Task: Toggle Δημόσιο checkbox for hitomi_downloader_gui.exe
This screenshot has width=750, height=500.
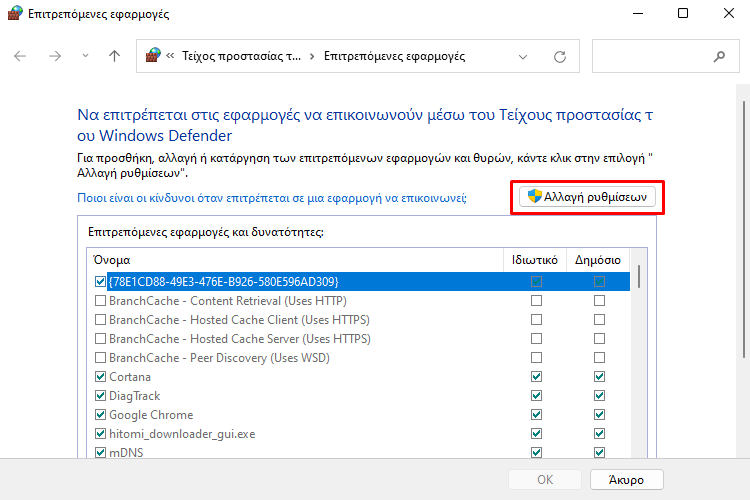Action: point(599,434)
